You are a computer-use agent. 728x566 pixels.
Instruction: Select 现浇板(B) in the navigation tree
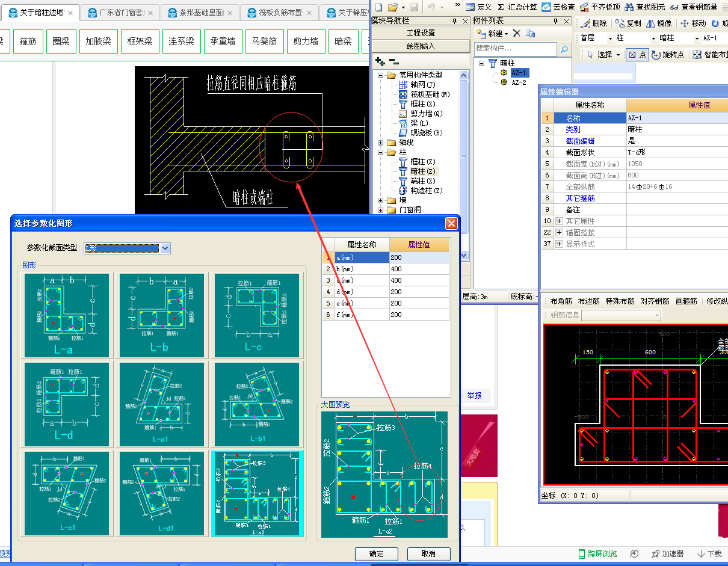pos(421,133)
